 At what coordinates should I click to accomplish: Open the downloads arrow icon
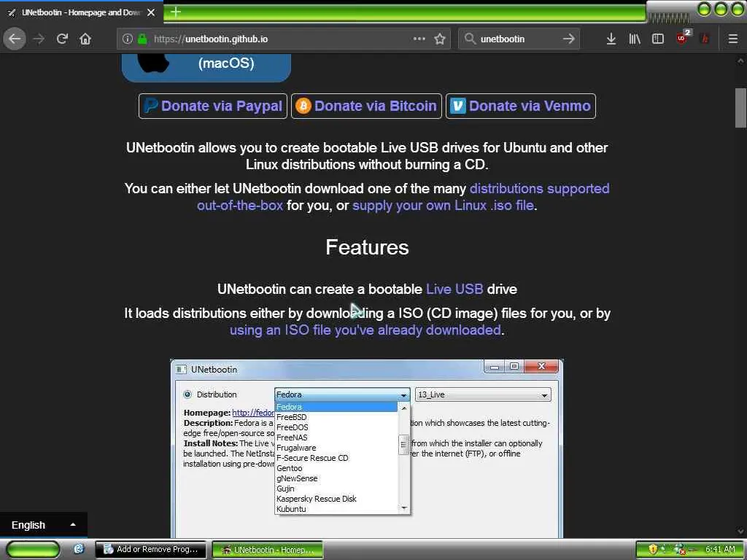[611, 39]
